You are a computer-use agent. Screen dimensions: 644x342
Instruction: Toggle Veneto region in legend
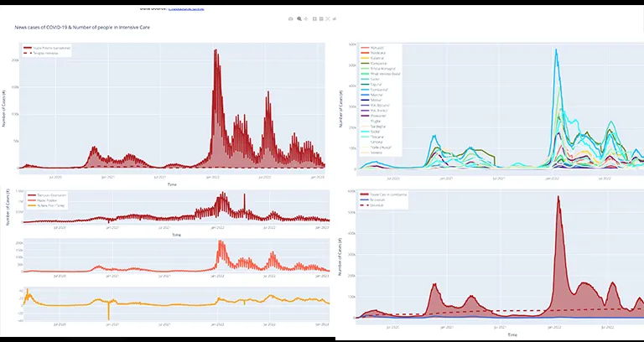(x=371, y=153)
